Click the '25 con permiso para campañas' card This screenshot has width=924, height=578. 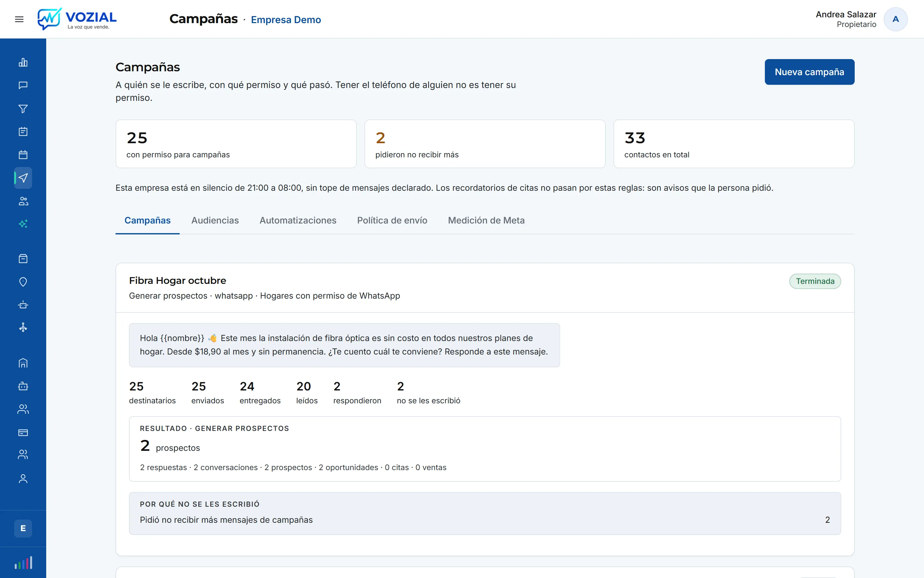pos(236,144)
